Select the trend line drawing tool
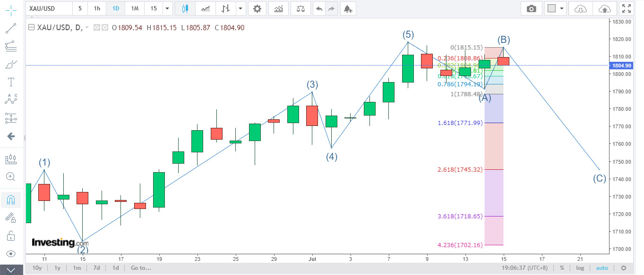644x275 pixels. [11, 29]
